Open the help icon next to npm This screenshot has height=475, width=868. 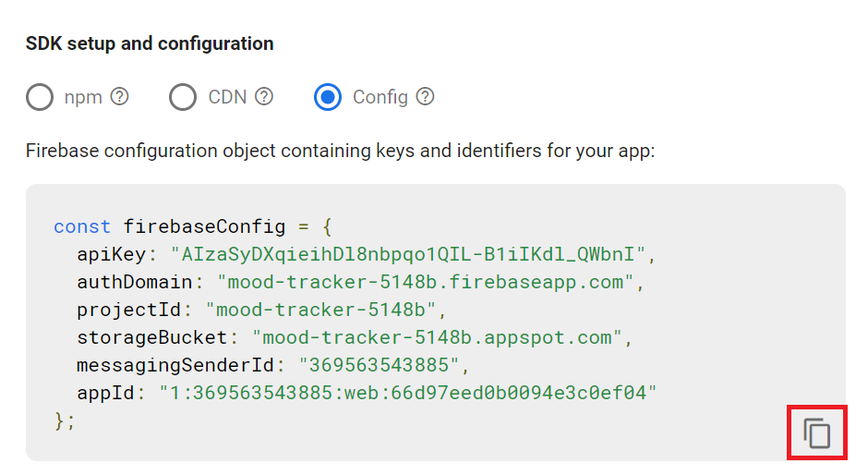119,97
